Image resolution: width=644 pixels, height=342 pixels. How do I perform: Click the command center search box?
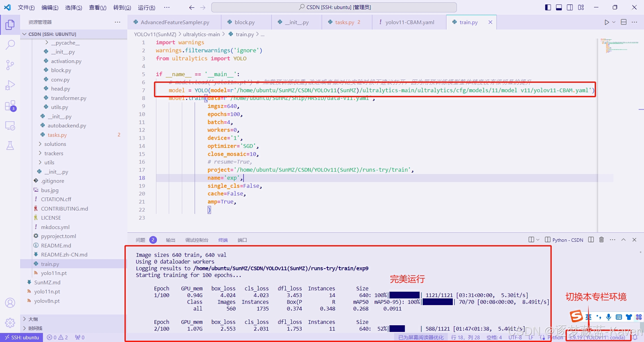[334, 7]
